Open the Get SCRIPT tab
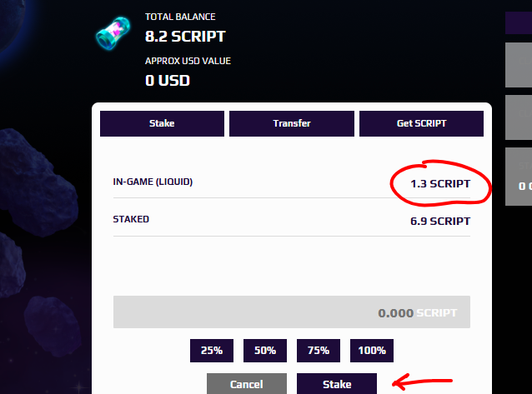 click(x=421, y=123)
